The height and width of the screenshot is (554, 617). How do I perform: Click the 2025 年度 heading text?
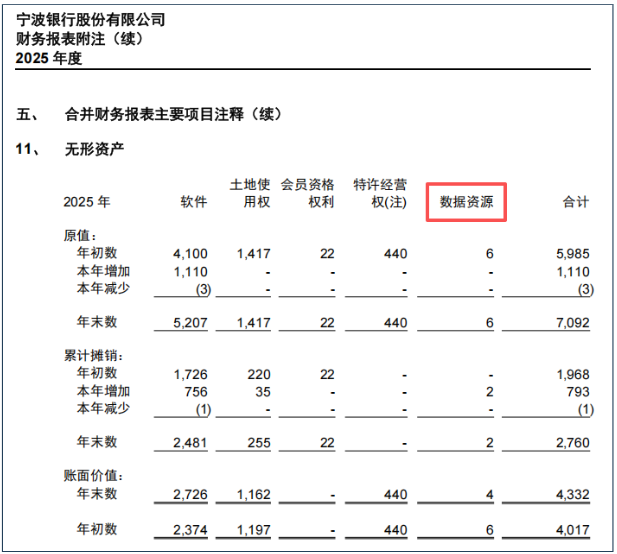pyautogui.click(x=49, y=58)
